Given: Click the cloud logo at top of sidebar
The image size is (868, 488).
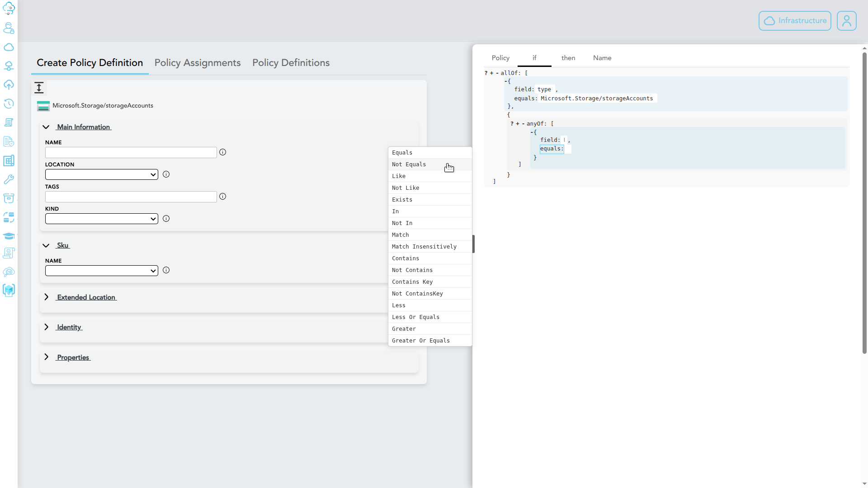Looking at the screenshot, I should 9,9.
